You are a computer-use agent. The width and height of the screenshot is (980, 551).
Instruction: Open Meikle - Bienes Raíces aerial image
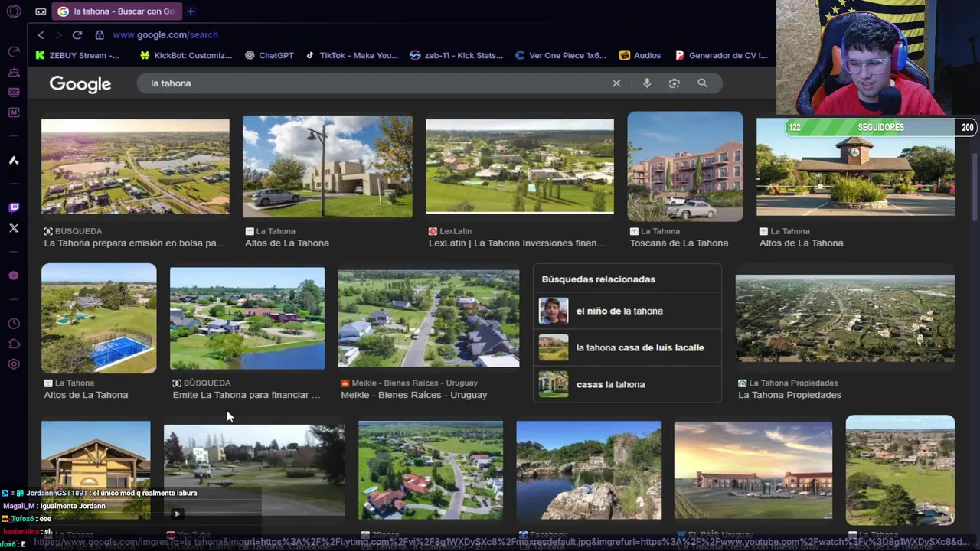(429, 318)
